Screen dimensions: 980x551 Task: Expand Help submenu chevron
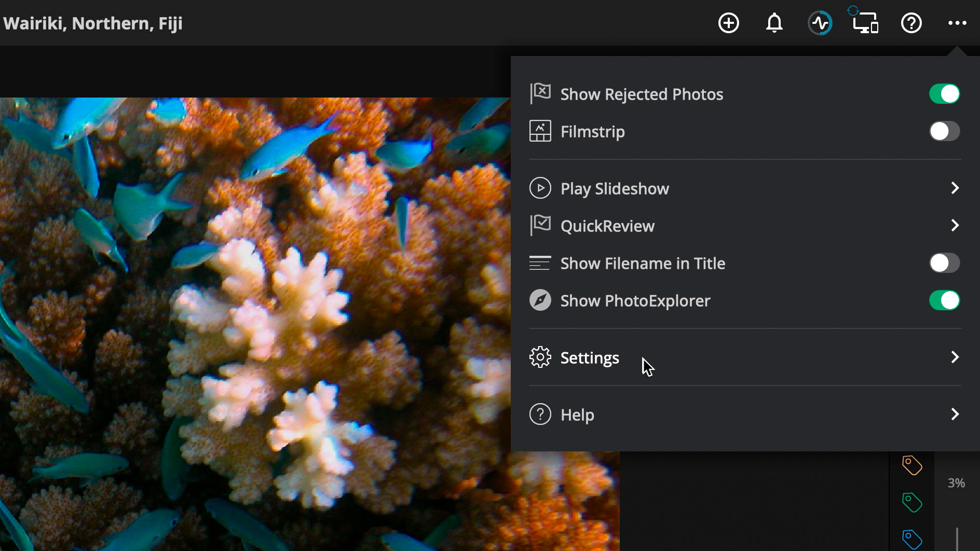click(955, 414)
